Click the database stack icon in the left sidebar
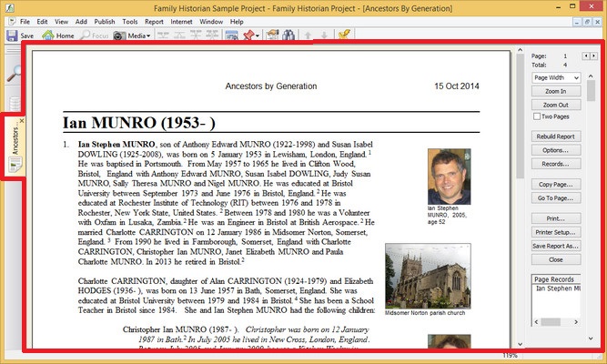Image resolution: width=607 pixels, height=364 pixels. (15, 103)
